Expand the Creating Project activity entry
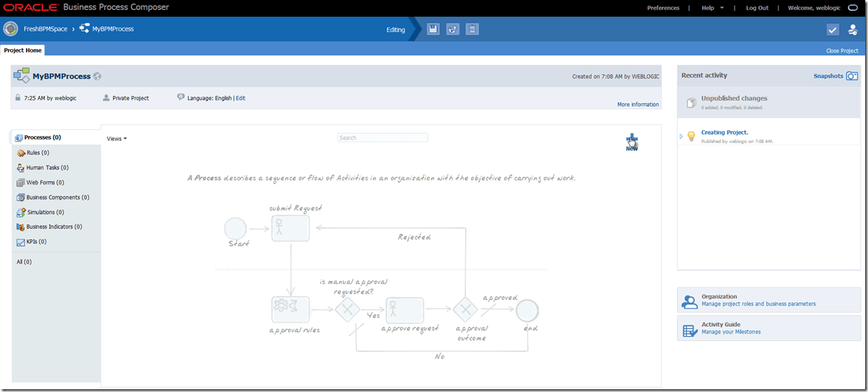This screenshot has width=868, height=392. [681, 136]
